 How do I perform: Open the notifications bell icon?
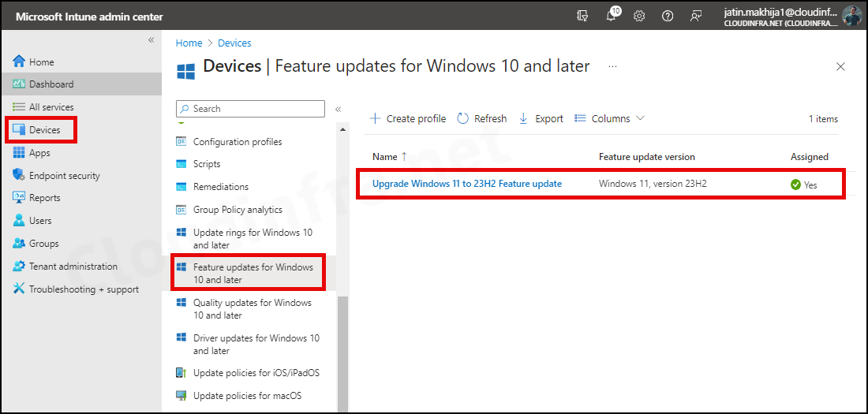(611, 16)
